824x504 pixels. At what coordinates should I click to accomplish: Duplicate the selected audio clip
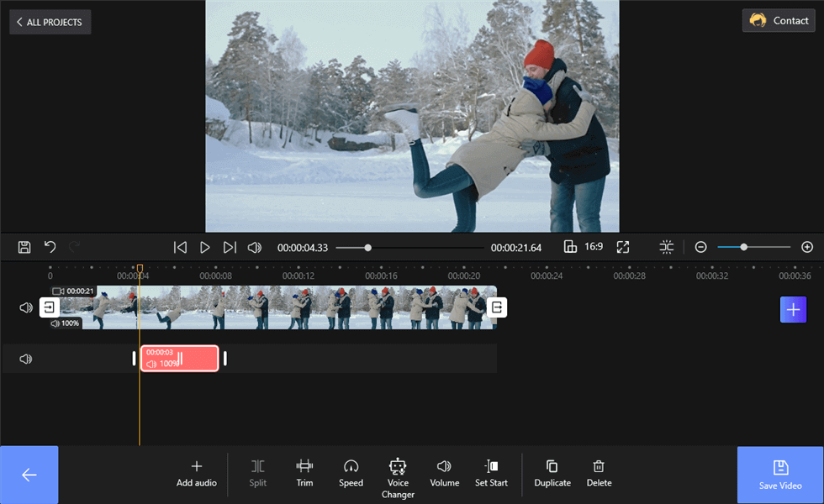[552, 474]
